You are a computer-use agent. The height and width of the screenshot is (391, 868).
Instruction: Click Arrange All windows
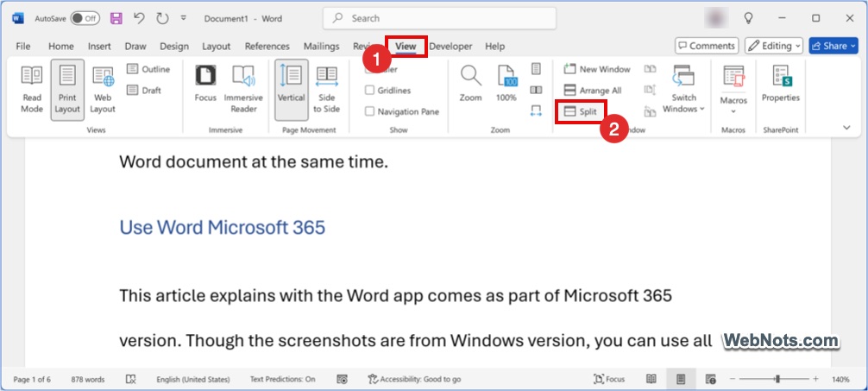pos(592,91)
